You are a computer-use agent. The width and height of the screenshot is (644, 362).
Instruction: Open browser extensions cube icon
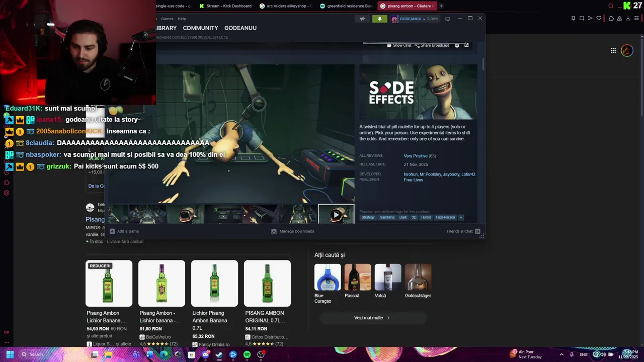click(611, 19)
